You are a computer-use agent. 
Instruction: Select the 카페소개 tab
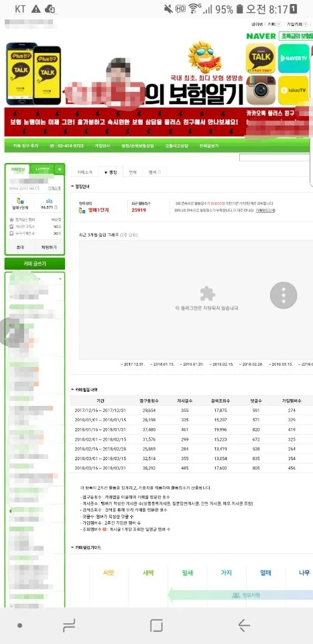85,172
